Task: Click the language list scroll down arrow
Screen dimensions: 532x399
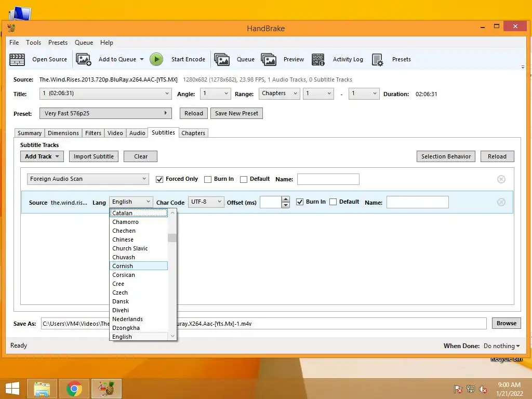Action: 172,336
